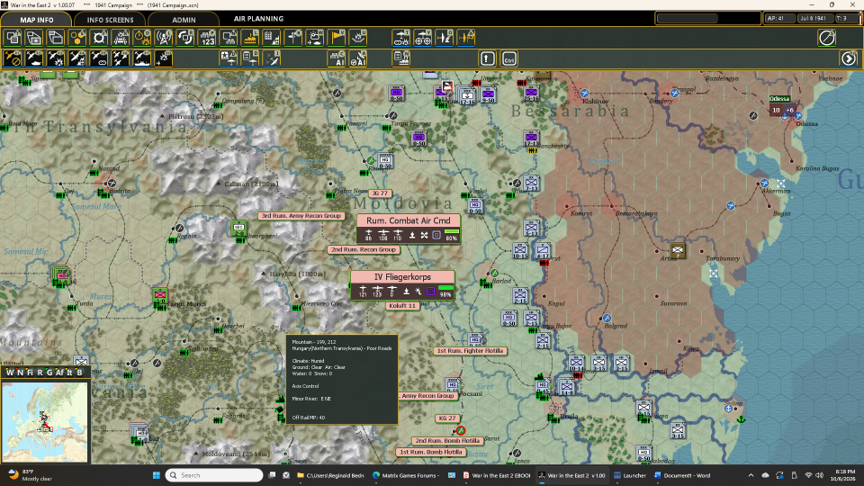
Task: Click the overlapping squares unit-display icon
Action: point(13,38)
